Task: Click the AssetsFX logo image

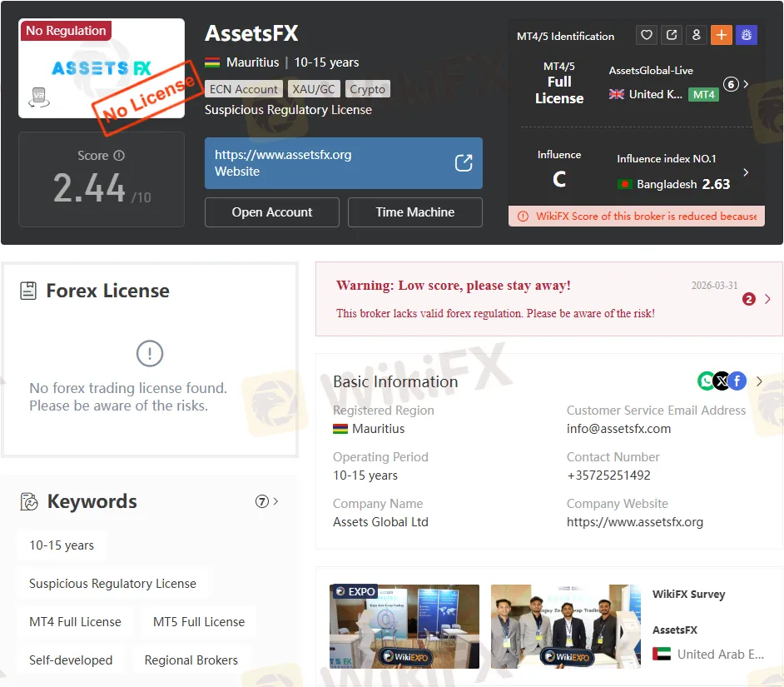Action: click(x=102, y=68)
